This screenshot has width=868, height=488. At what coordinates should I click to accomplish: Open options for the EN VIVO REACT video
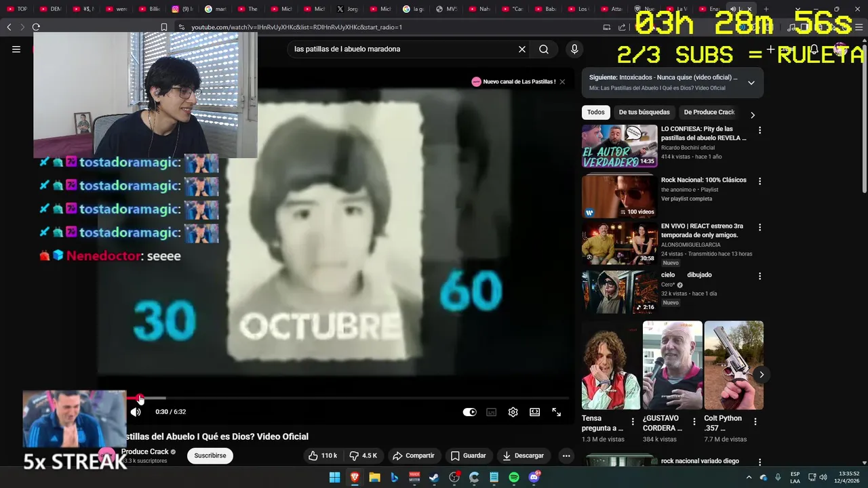coord(759,228)
